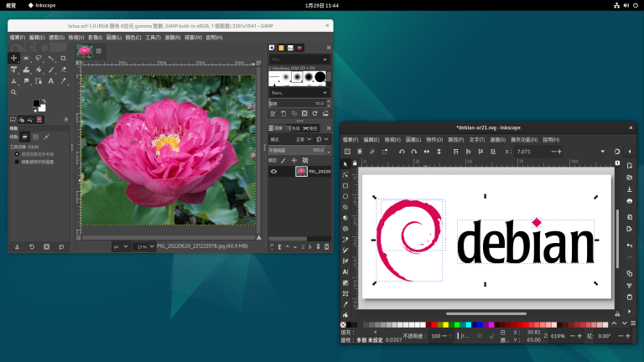Select Inkscape's Node editing tool

(x=345, y=175)
